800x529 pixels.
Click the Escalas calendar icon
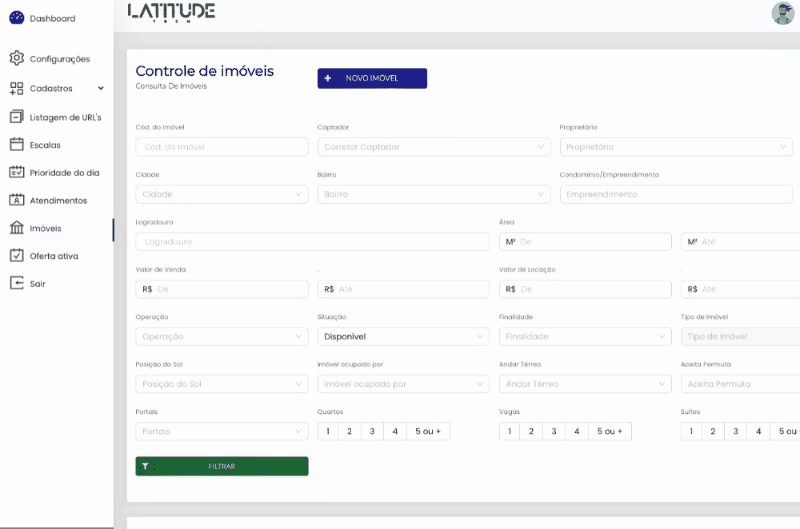pyautogui.click(x=16, y=145)
